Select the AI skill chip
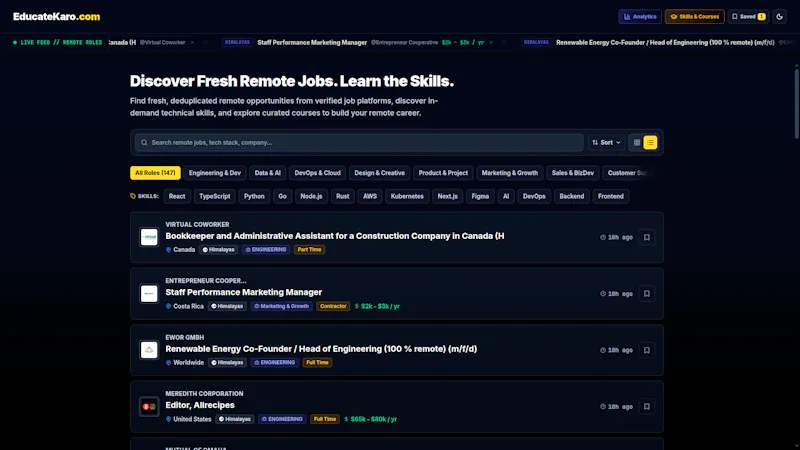The width and height of the screenshot is (800, 450). click(506, 196)
